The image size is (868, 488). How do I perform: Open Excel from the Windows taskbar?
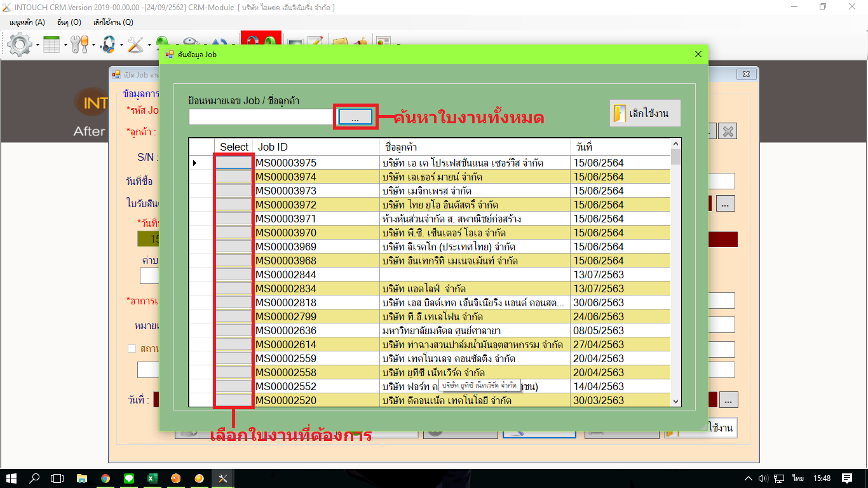153,478
